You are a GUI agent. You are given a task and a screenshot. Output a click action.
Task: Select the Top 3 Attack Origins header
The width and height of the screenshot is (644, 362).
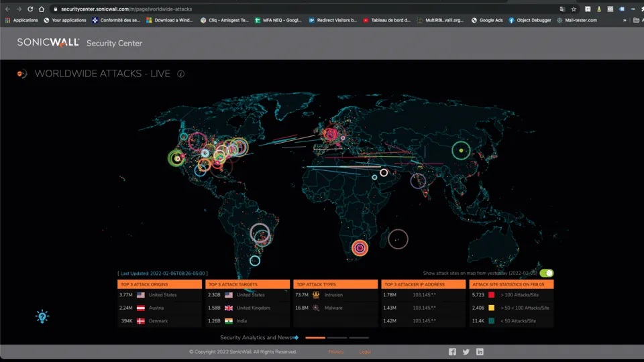(160, 284)
